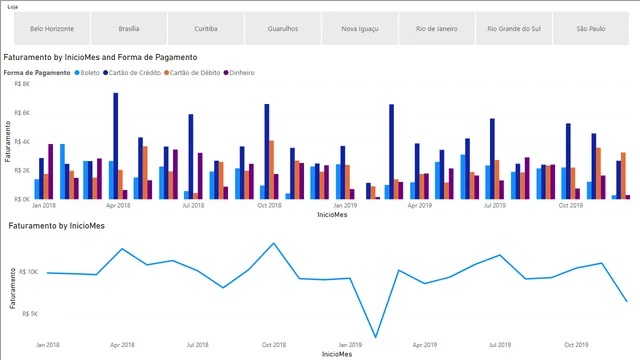
Task: Select the Belo Horizonte store slicer button
Action: click(52, 29)
